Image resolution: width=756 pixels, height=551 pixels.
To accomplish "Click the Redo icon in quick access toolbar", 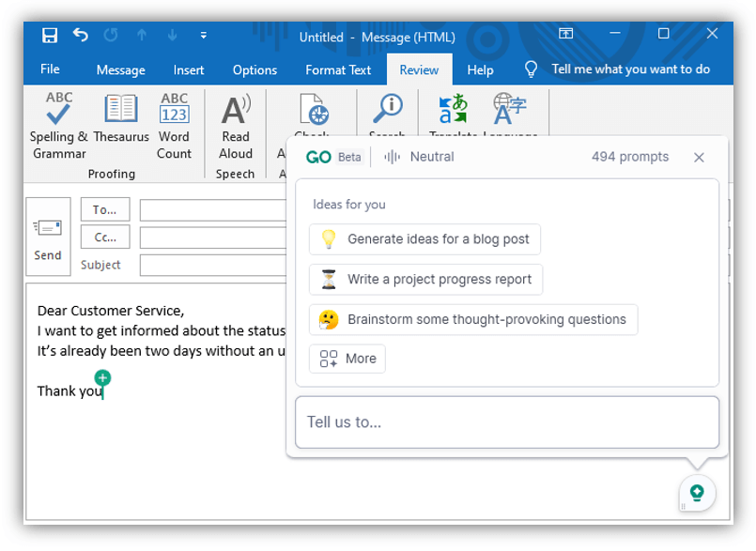I will click(x=111, y=35).
